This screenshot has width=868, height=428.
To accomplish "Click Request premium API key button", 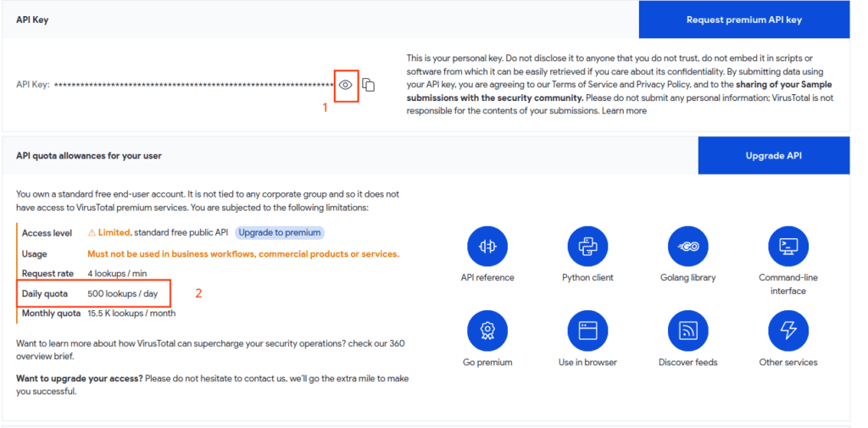I will pyautogui.click(x=744, y=20).
